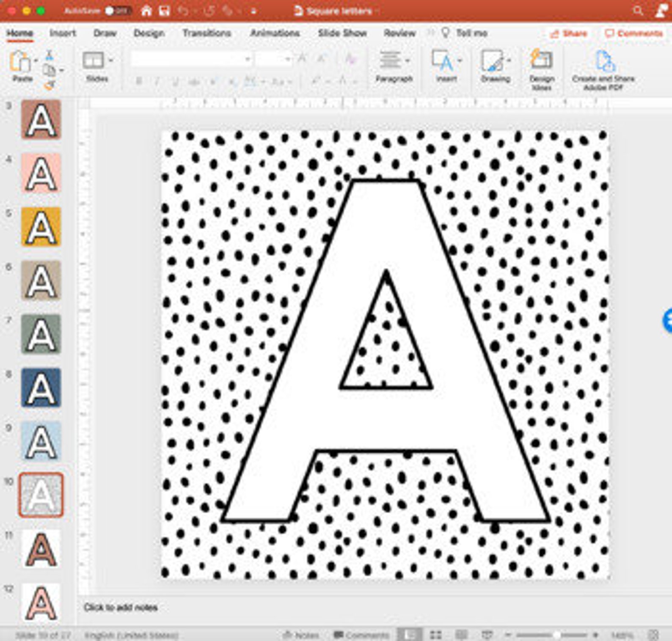The height and width of the screenshot is (641, 672).
Task: Click the Home icon in title bar
Action: (146, 11)
